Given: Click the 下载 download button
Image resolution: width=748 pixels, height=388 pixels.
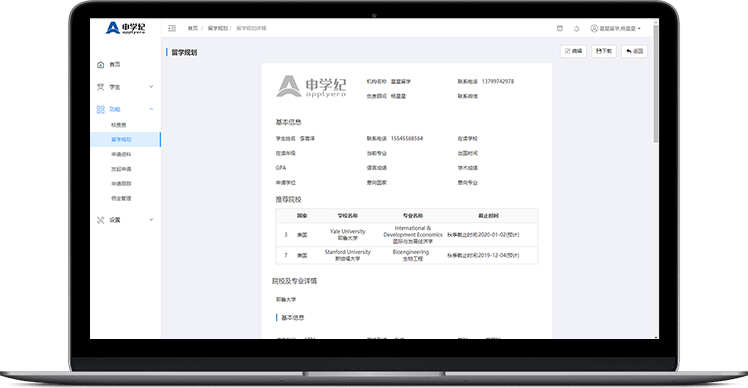Looking at the screenshot, I should pos(604,51).
